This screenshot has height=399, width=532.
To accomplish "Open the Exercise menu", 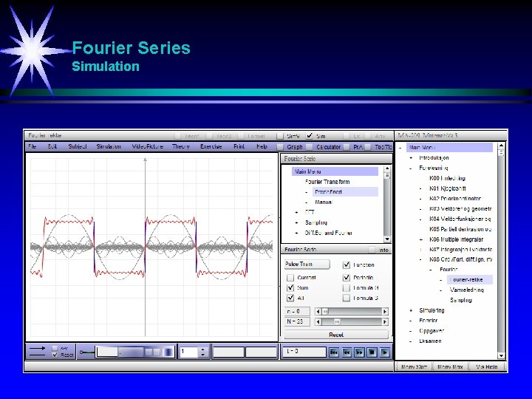I will pyautogui.click(x=211, y=146).
